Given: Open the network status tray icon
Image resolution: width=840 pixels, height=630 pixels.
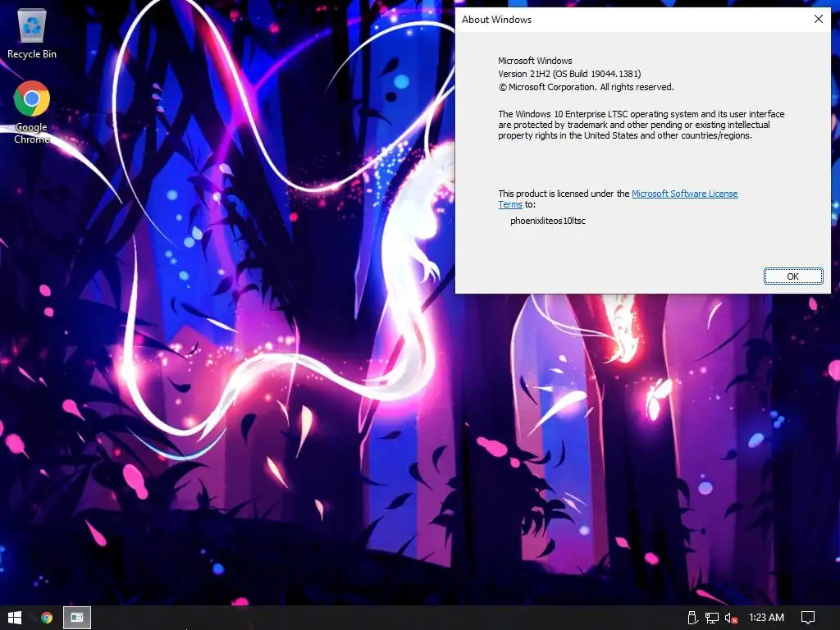Looking at the screenshot, I should [x=711, y=618].
